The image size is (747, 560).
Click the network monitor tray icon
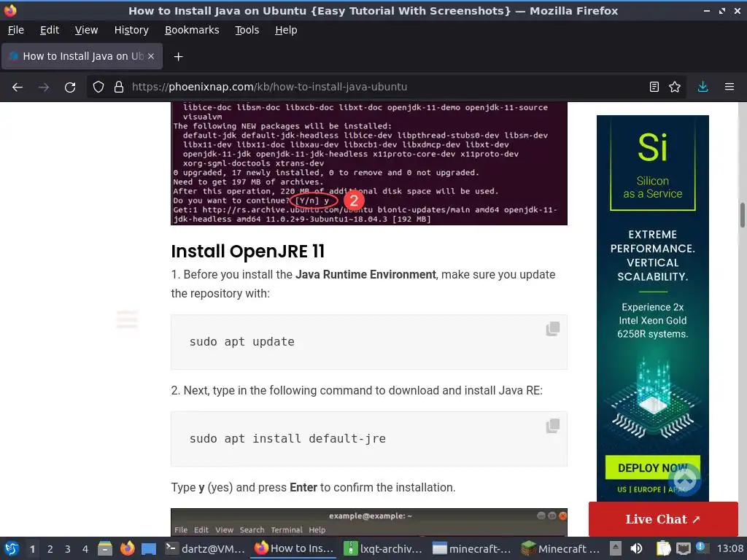[x=684, y=548]
